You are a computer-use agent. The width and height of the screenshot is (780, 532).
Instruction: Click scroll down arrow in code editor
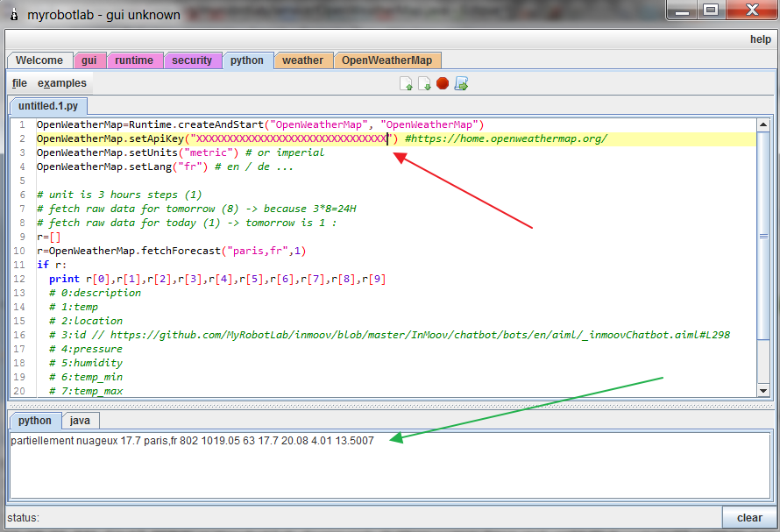tap(764, 391)
